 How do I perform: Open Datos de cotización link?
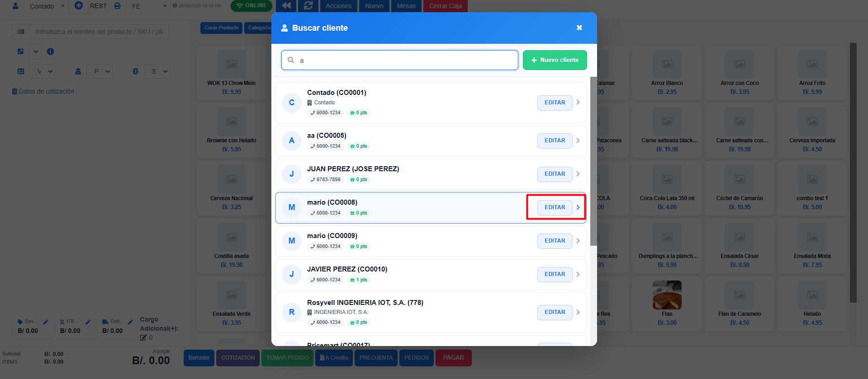tap(43, 91)
